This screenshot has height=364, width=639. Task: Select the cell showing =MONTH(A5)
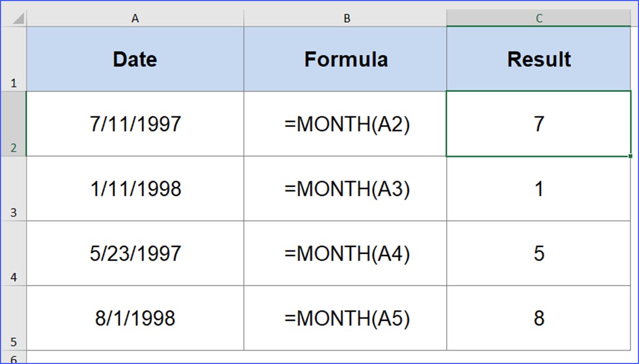(347, 318)
